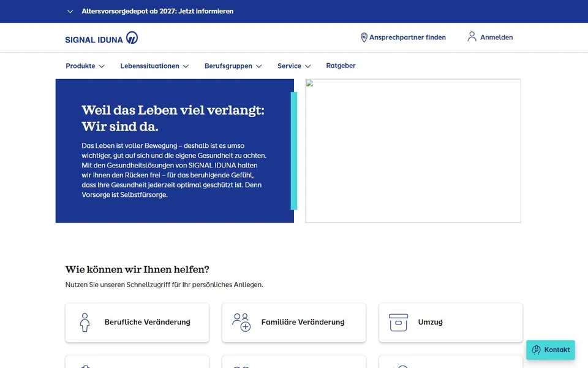The width and height of the screenshot is (588, 368).
Task: Click the user profile icon next to Anmelden
Action: (472, 36)
